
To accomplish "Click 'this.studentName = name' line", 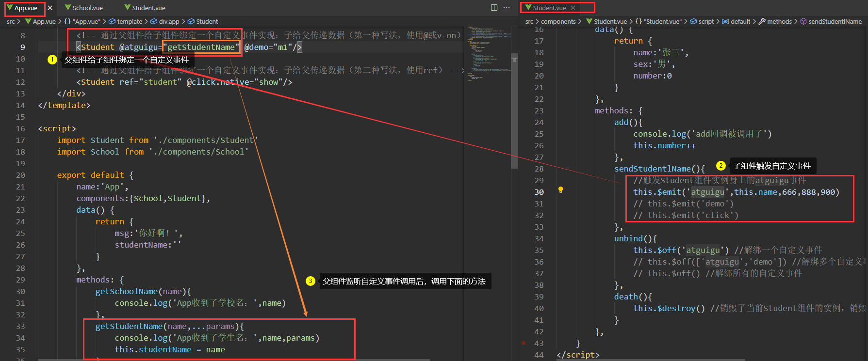I will pos(170,349).
